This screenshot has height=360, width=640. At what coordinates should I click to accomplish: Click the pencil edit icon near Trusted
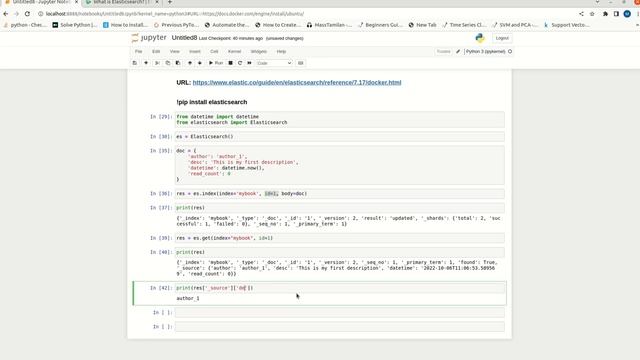coord(458,51)
